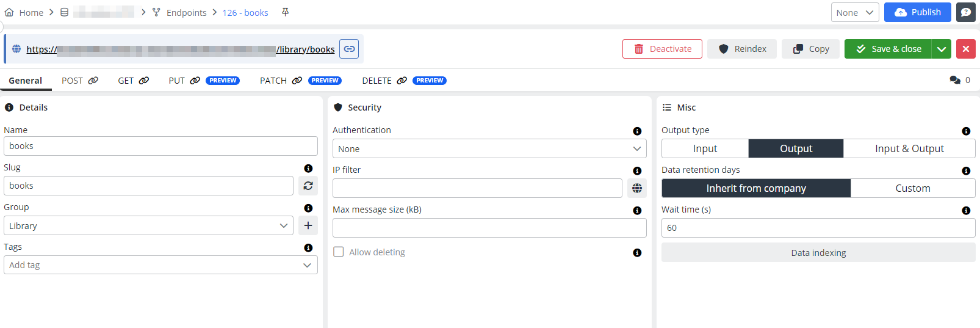The height and width of the screenshot is (328, 980).
Task: Click the Deactivate button
Action: pyautogui.click(x=662, y=49)
